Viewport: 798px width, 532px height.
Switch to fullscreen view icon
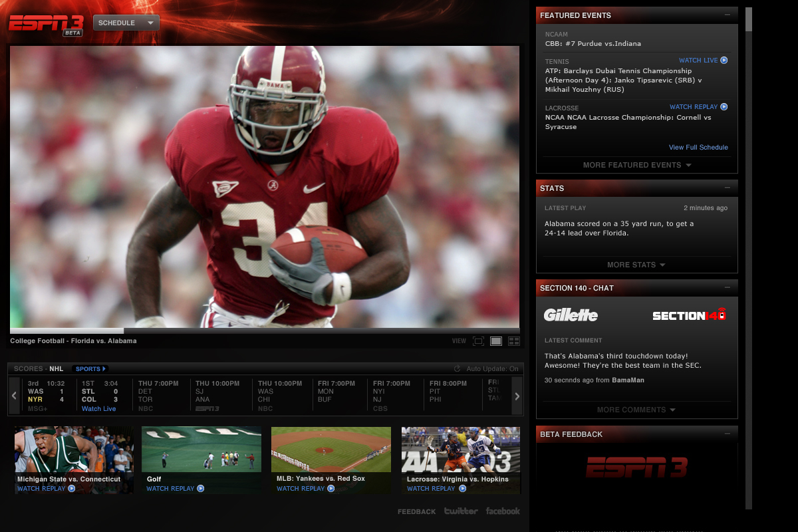478,341
